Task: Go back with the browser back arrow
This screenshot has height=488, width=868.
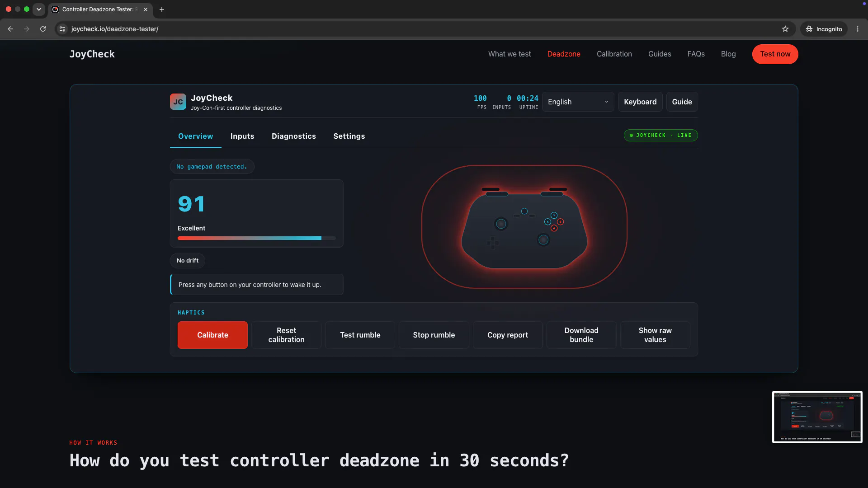Action: point(10,29)
